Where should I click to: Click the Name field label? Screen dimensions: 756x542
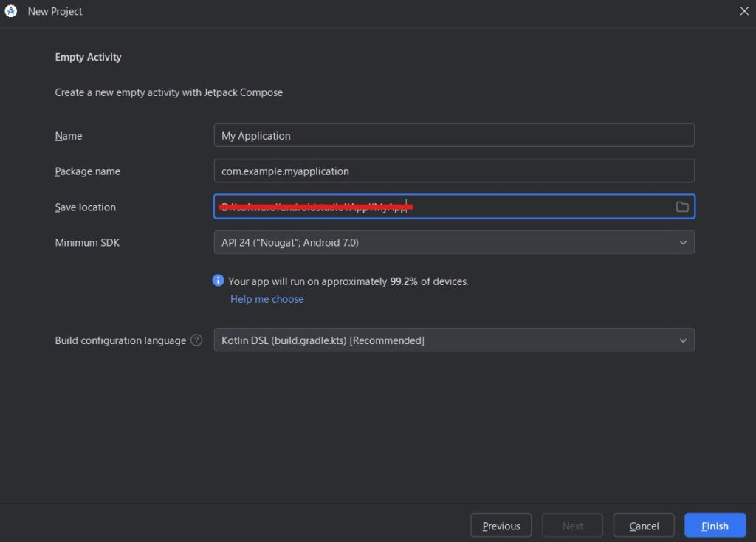click(x=69, y=136)
